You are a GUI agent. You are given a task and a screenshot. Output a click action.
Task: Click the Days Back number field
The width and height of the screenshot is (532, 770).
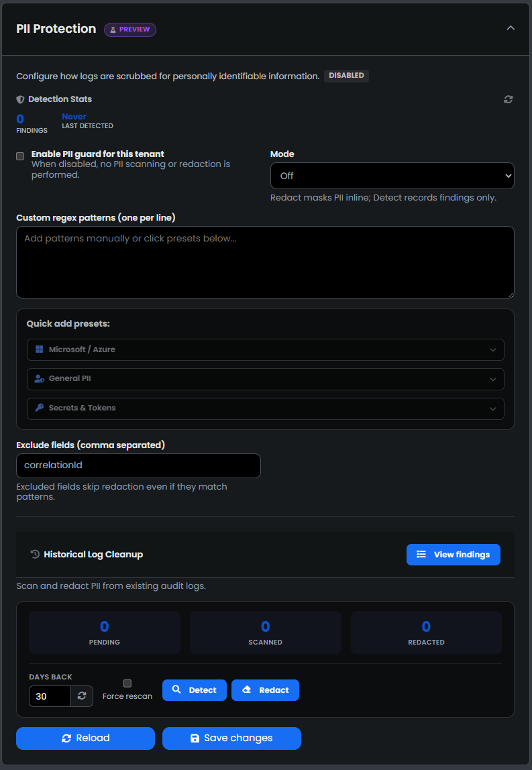click(x=50, y=696)
